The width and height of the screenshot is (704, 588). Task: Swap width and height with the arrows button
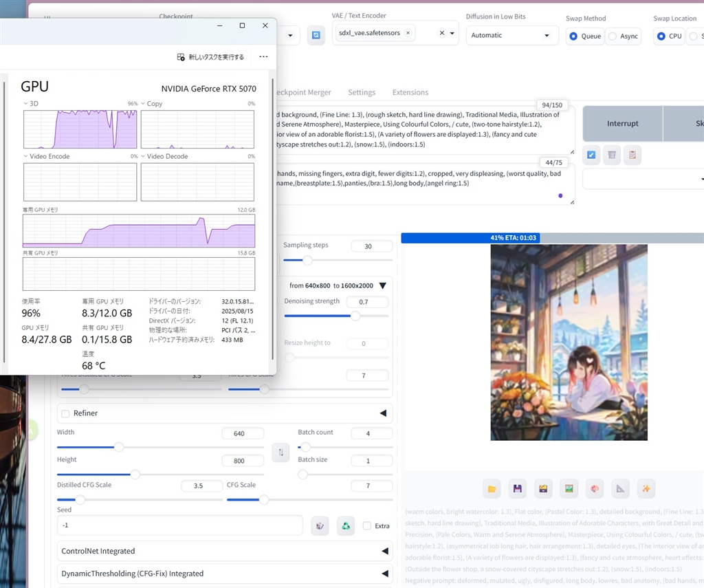pos(280,453)
